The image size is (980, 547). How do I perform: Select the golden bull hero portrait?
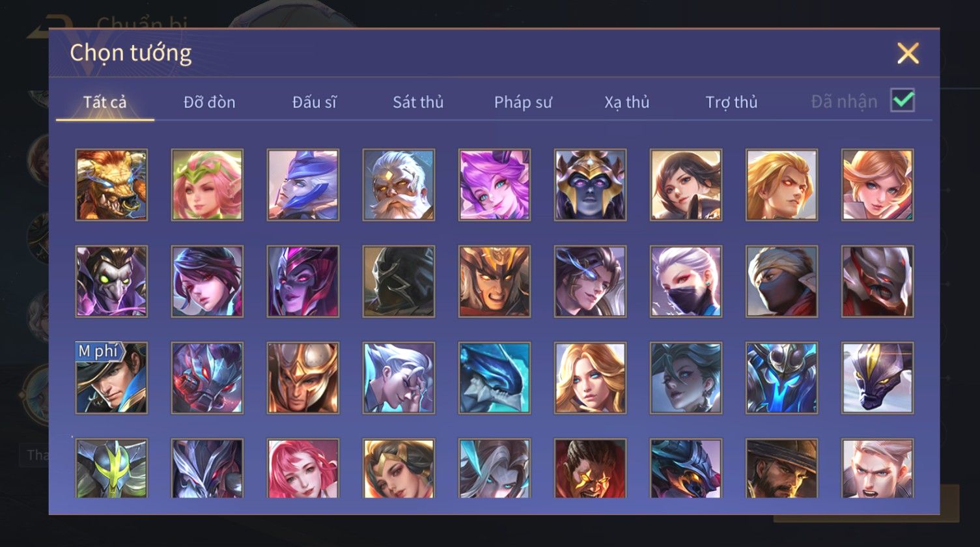[111, 185]
